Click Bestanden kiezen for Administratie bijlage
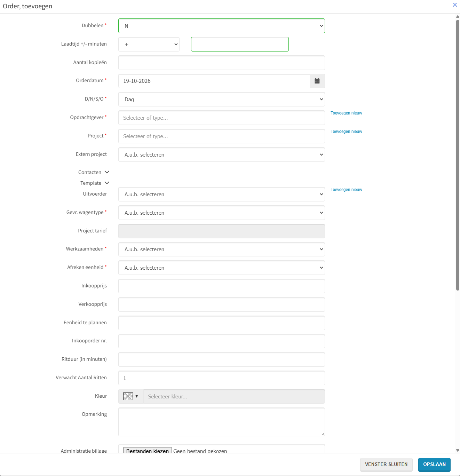The height and width of the screenshot is (476, 460). tap(148, 451)
